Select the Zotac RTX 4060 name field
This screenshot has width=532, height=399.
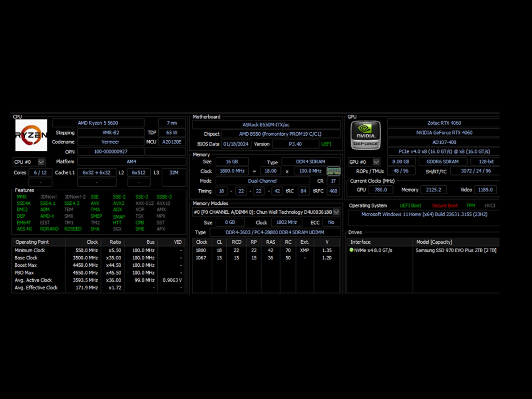tap(444, 123)
